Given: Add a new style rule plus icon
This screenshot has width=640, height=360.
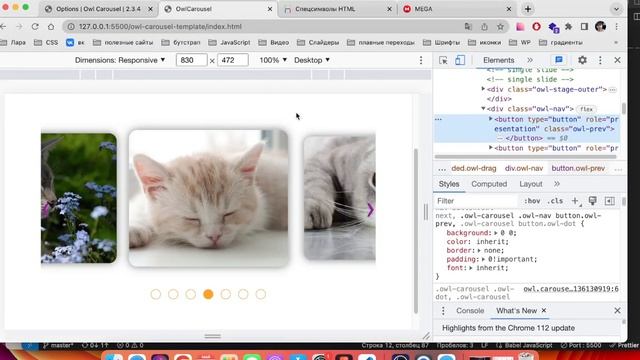Looking at the screenshot, I should point(575,201).
